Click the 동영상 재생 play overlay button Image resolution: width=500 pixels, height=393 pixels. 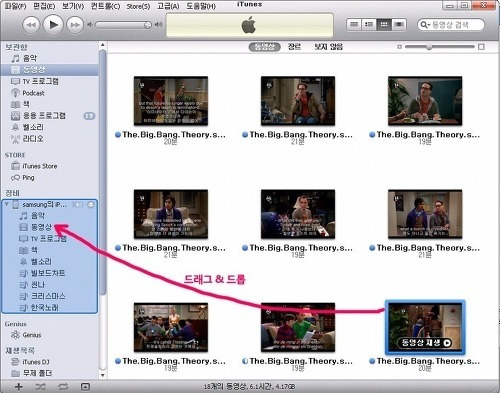[425, 343]
